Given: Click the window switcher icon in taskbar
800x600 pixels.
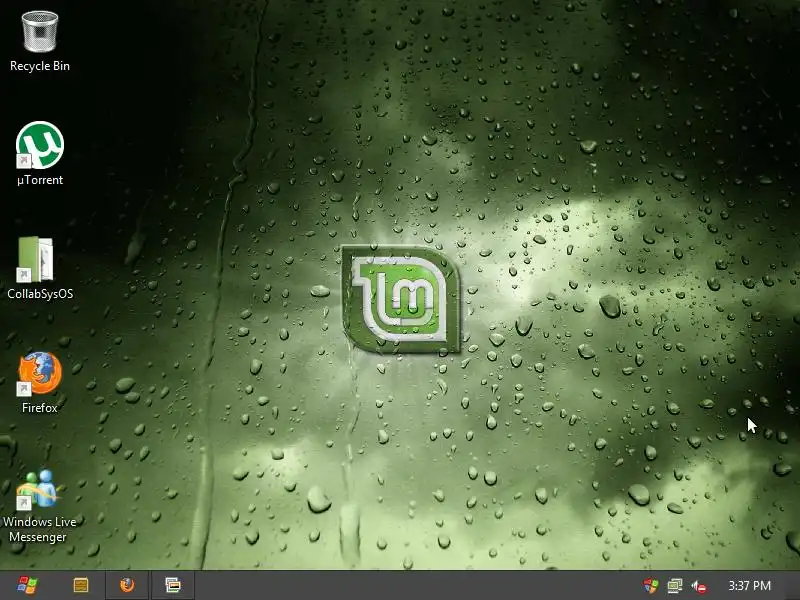Looking at the screenshot, I should [173, 585].
